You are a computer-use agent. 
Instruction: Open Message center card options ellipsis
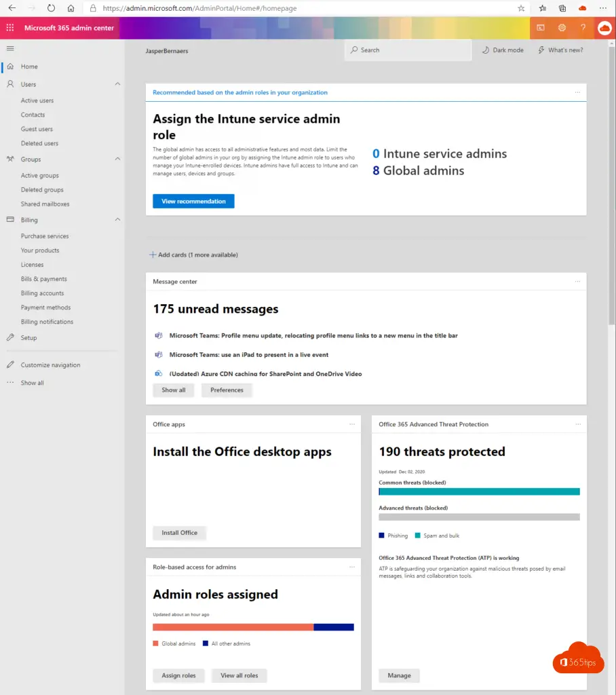coord(577,281)
